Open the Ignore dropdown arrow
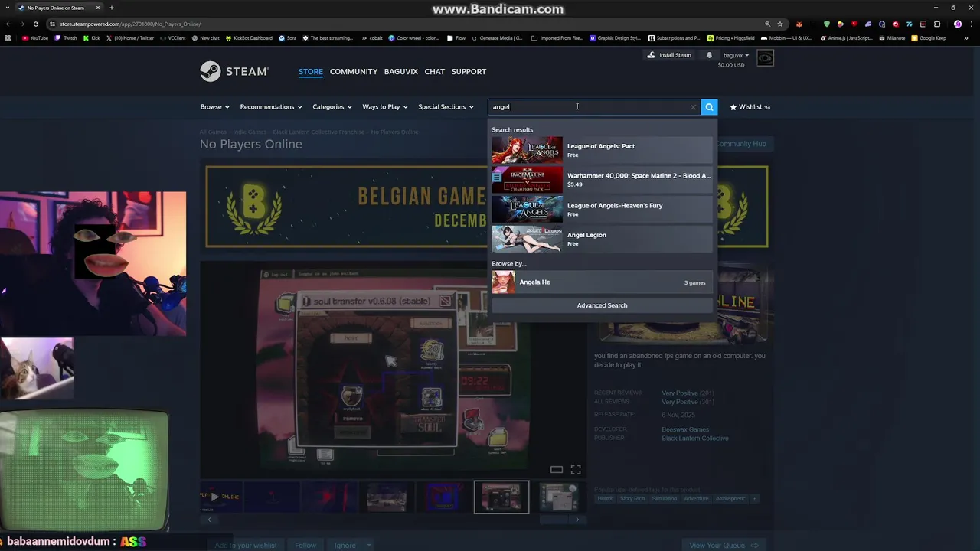This screenshot has width=980, height=551. pos(369,546)
